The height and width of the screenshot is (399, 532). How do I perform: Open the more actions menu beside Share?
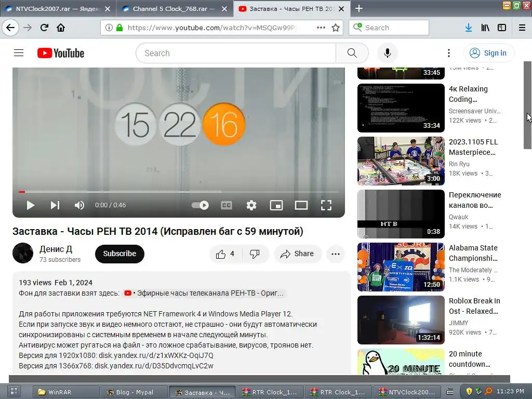336,254
